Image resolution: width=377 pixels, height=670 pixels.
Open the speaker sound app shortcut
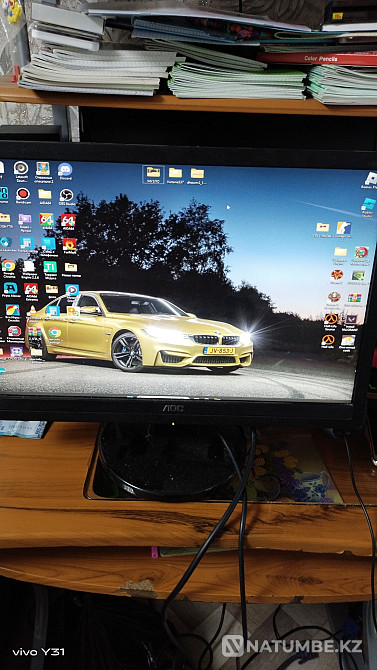pos(21,168)
